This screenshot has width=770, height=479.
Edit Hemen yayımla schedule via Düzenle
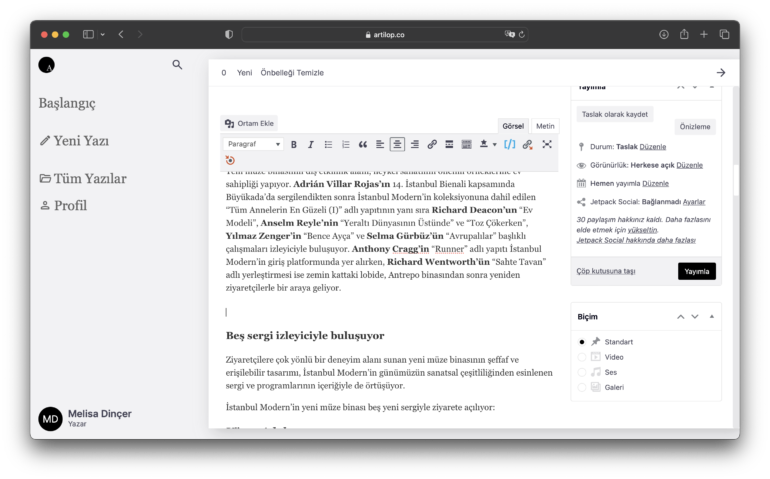click(655, 183)
